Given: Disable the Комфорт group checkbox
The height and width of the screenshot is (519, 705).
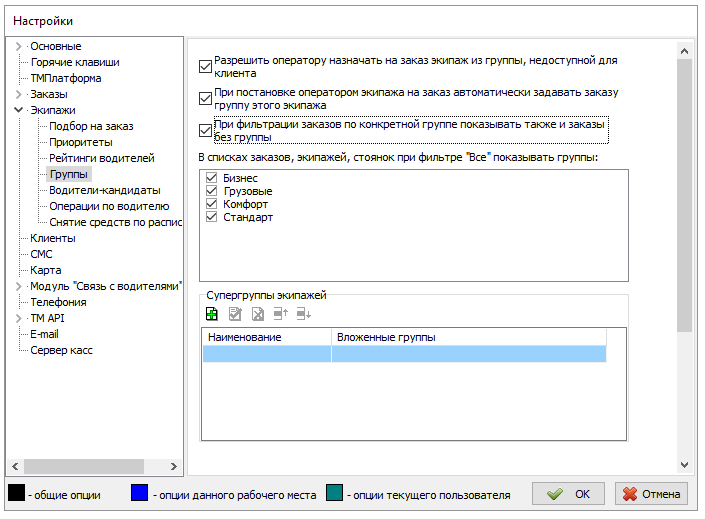Looking at the screenshot, I should tap(211, 204).
